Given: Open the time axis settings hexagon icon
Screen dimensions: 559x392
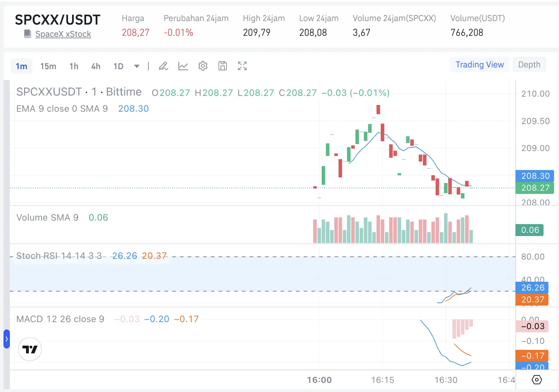Looking at the screenshot, I should click(x=537, y=380).
